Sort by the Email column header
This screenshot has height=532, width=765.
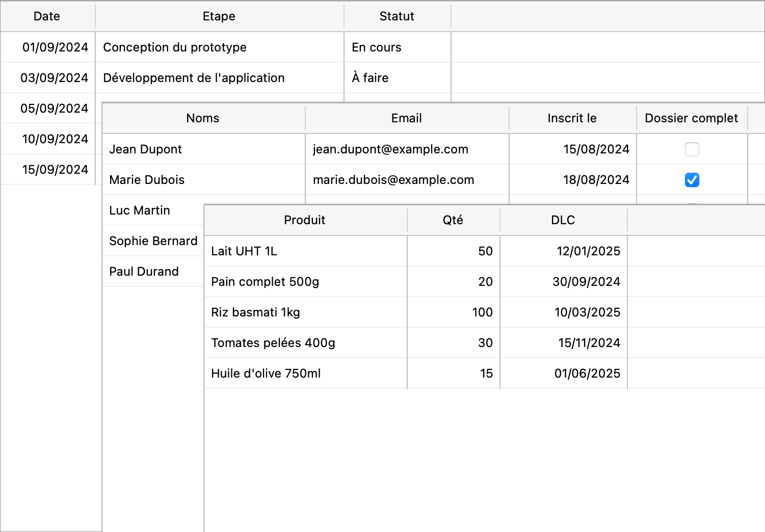pos(406,118)
